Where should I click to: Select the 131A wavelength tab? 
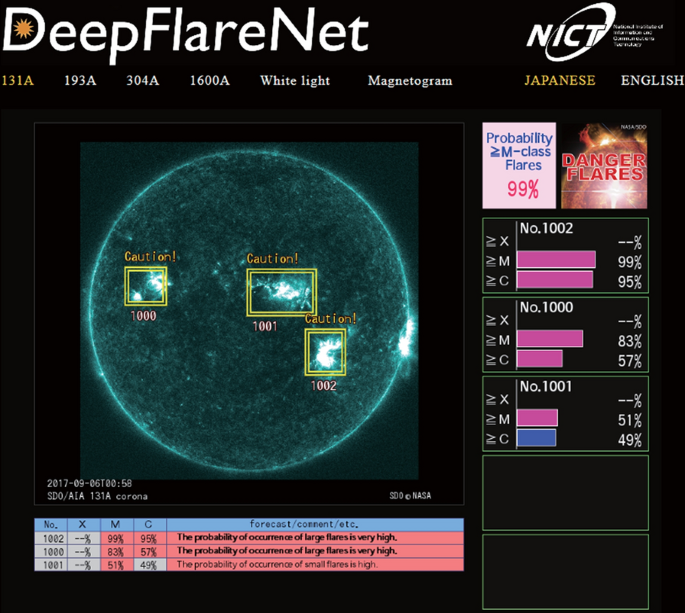[x=17, y=81]
